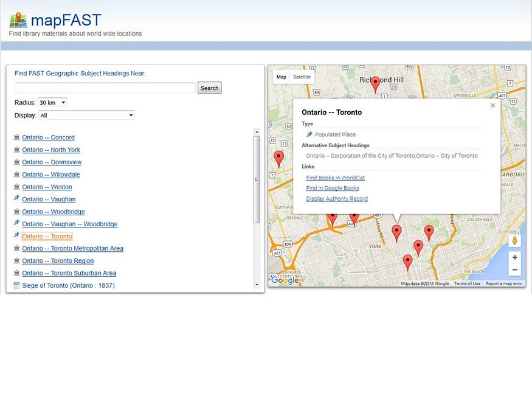Click the Search button
The image size is (532, 399).
click(209, 88)
